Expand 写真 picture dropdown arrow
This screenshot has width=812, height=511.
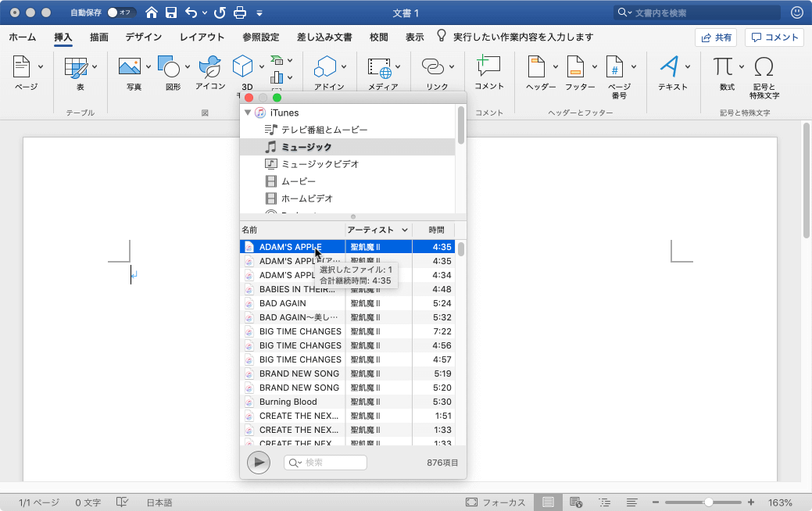[x=148, y=66]
